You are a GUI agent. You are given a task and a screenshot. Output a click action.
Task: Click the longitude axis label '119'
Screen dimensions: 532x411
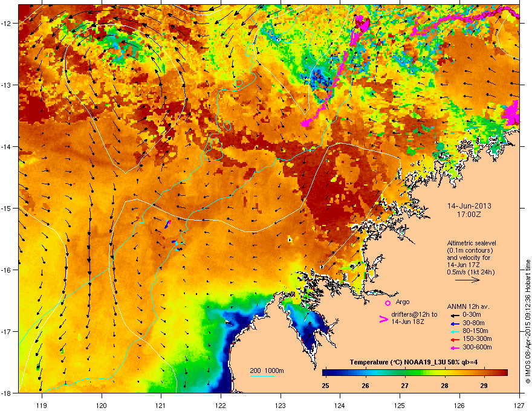point(42,405)
